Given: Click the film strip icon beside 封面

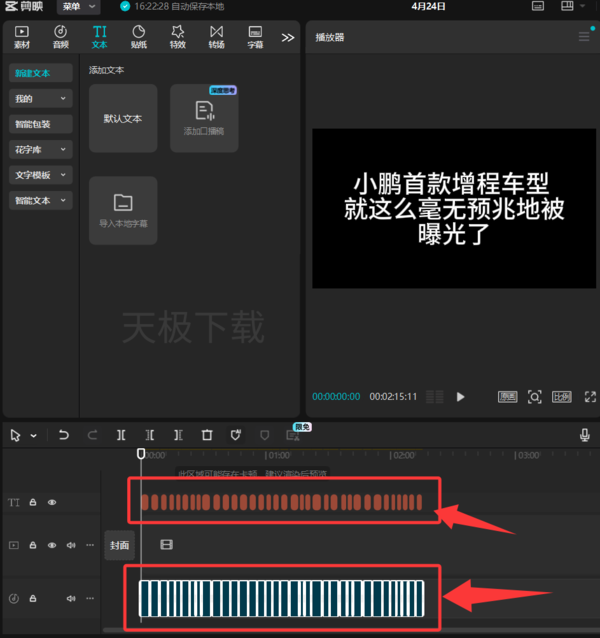Looking at the screenshot, I should coord(166,545).
